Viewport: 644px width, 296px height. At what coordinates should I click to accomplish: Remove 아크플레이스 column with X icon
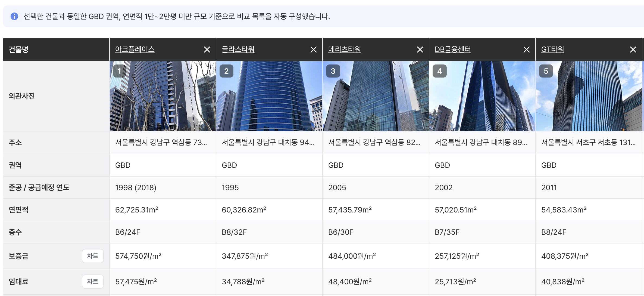click(x=207, y=50)
